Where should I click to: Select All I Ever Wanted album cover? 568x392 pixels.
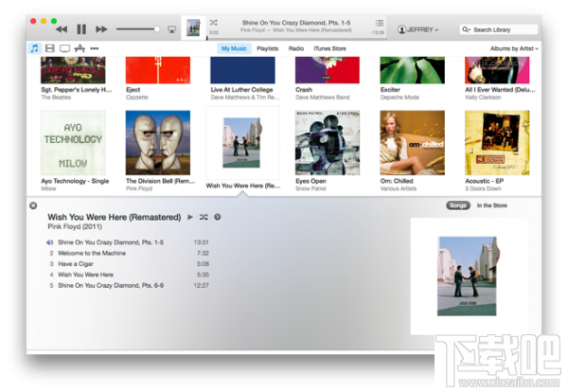pos(497,70)
